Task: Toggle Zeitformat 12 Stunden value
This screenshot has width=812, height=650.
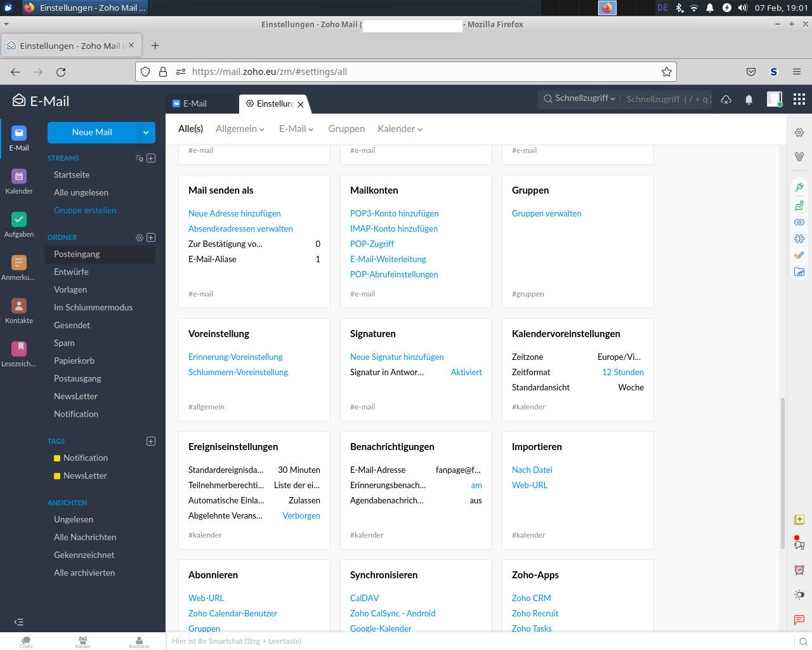Action: click(623, 372)
